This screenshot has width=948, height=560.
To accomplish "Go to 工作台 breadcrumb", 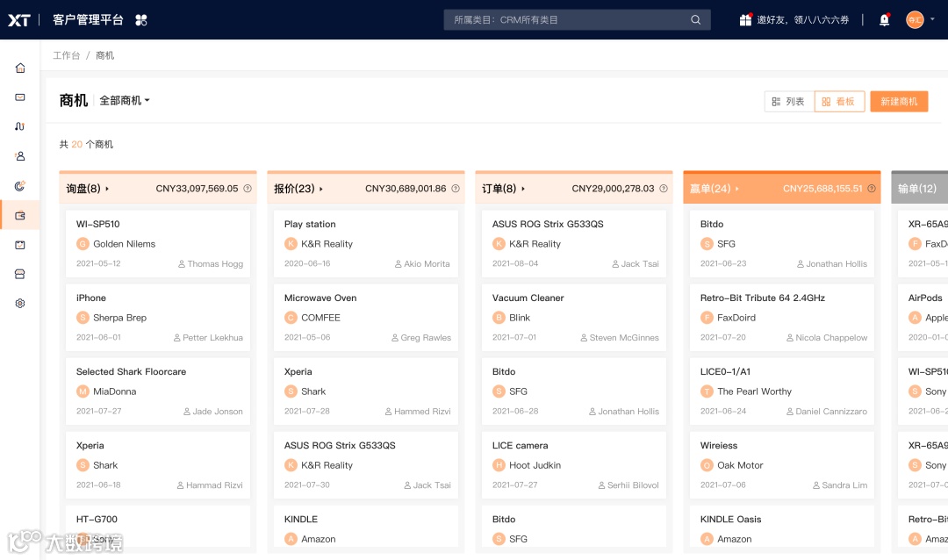I will 66,55.
